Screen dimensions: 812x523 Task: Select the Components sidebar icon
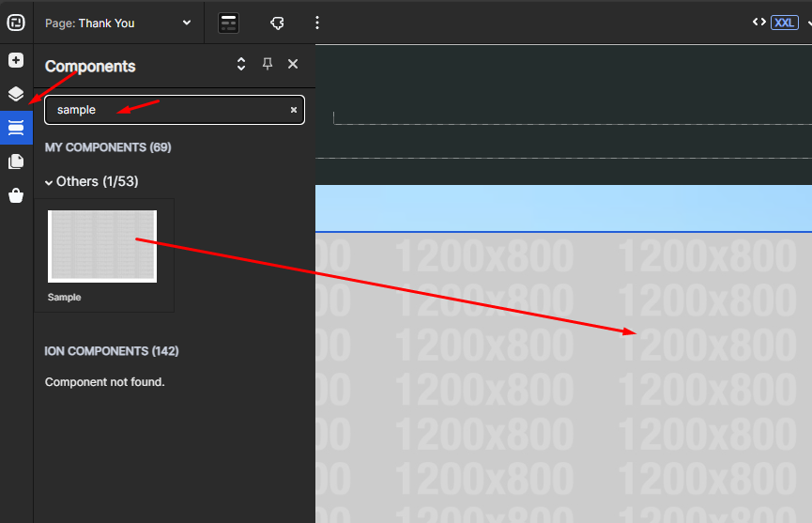click(x=16, y=128)
